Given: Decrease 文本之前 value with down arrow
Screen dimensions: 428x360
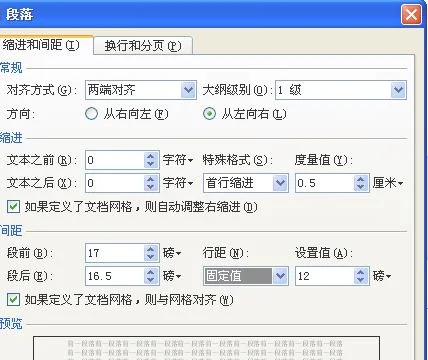Looking at the screenshot, I should [151, 164].
